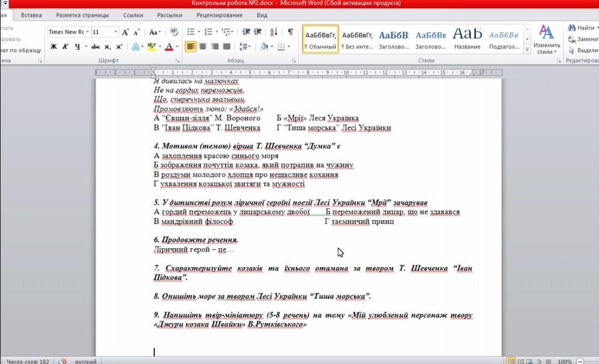Toggle align text right
Screen dimensions: 599x364
(x=215, y=47)
